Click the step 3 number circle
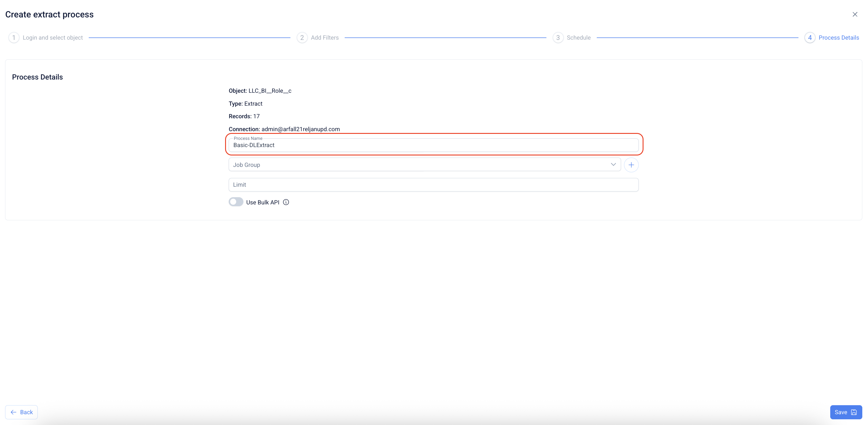This screenshot has height=425, width=868. pyautogui.click(x=558, y=38)
